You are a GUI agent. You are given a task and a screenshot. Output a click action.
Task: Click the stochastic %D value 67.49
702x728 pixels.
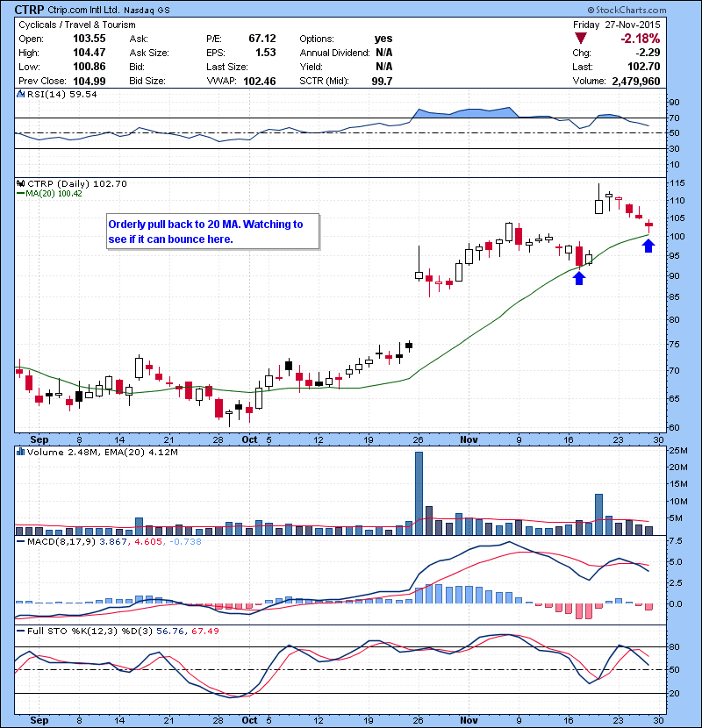coord(204,632)
